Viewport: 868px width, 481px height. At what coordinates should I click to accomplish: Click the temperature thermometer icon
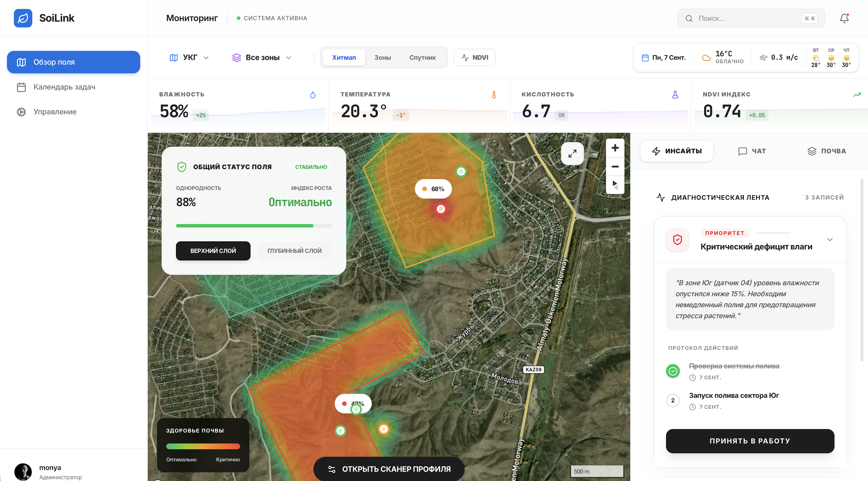coord(494,95)
